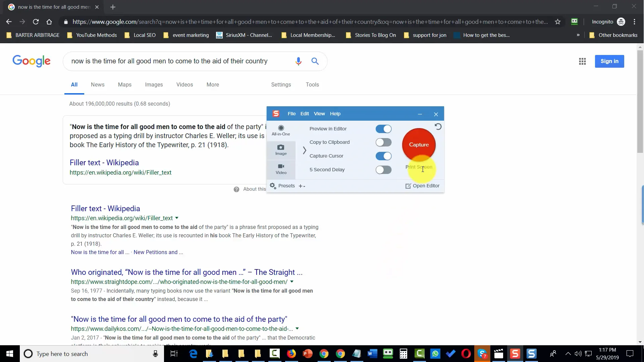Open Snagit Help menu
The height and width of the screenshot is (362, 644).
335,114
